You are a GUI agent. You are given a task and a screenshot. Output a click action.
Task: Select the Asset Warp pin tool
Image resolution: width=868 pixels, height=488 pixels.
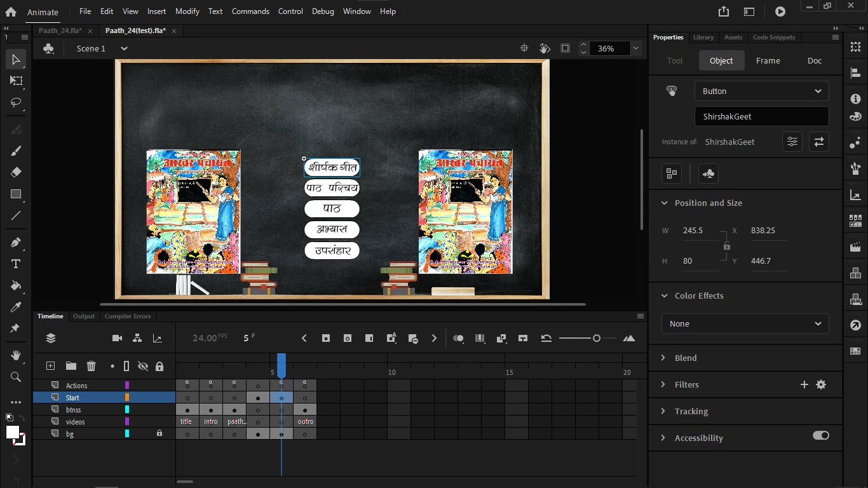pyautogui.click(x=16, y=329)
